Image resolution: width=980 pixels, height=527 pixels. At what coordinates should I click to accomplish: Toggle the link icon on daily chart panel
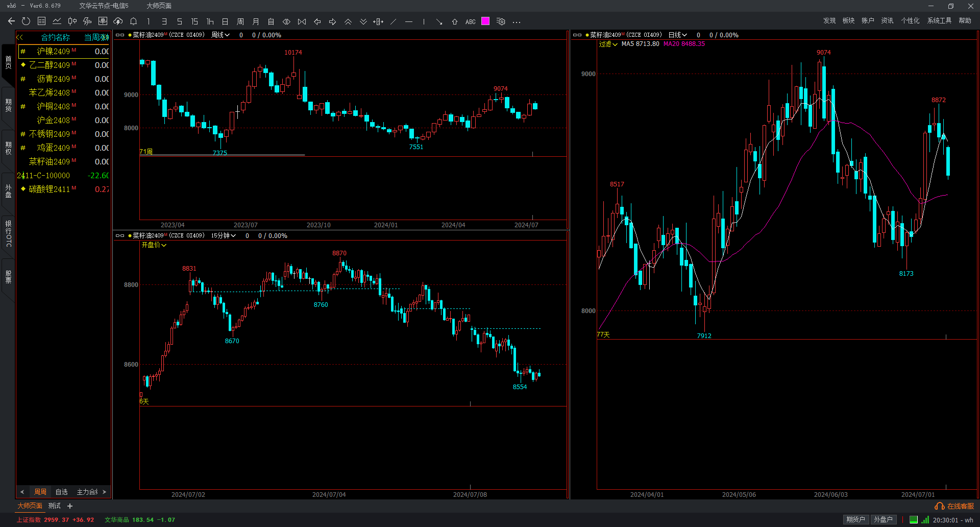point(577,35)
